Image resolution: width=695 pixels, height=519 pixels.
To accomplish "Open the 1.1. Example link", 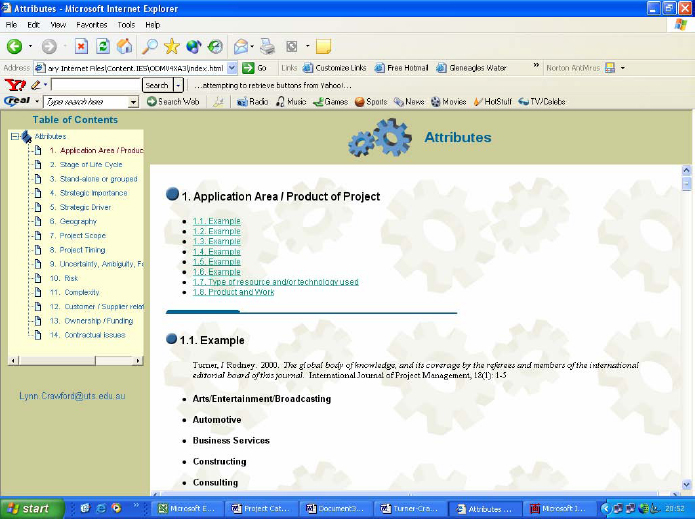I will coord(216,221).
